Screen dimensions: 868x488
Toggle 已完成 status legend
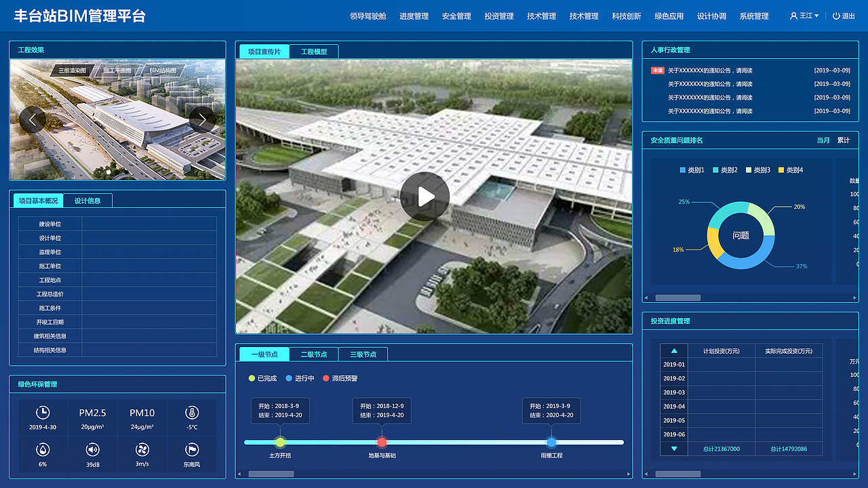263,378
